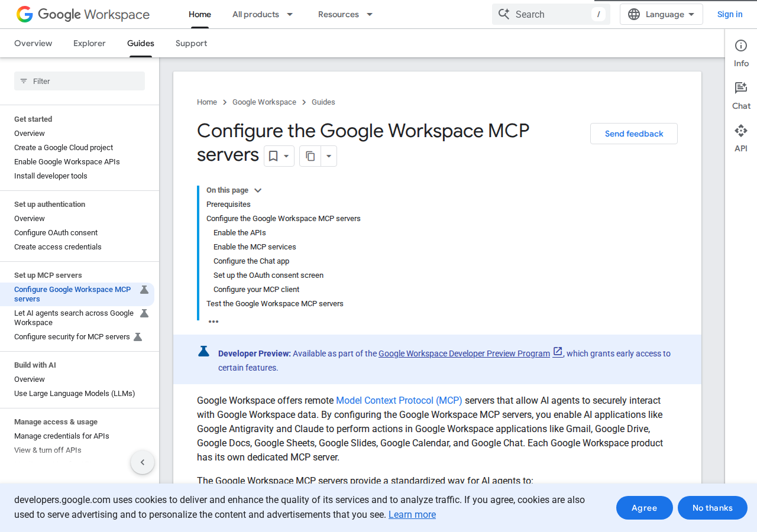Image resolution: width=757 pixels, height=532 pixels.
Task: Click the copy page icon
Action: coord(310,156)
